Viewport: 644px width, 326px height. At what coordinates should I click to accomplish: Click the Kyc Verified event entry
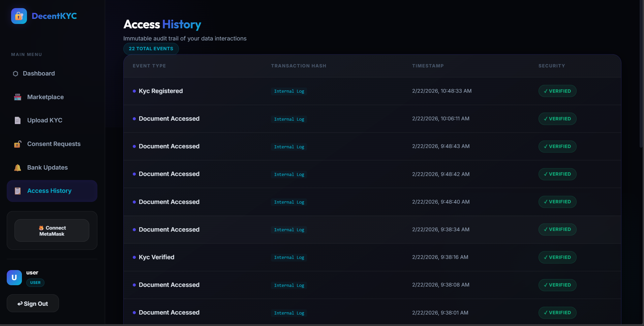[156, 257]
